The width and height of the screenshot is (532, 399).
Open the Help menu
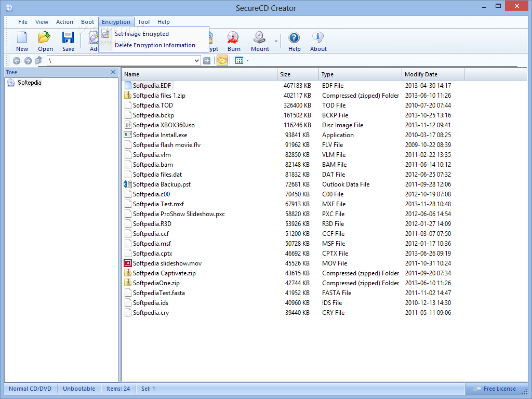[164, 22]
